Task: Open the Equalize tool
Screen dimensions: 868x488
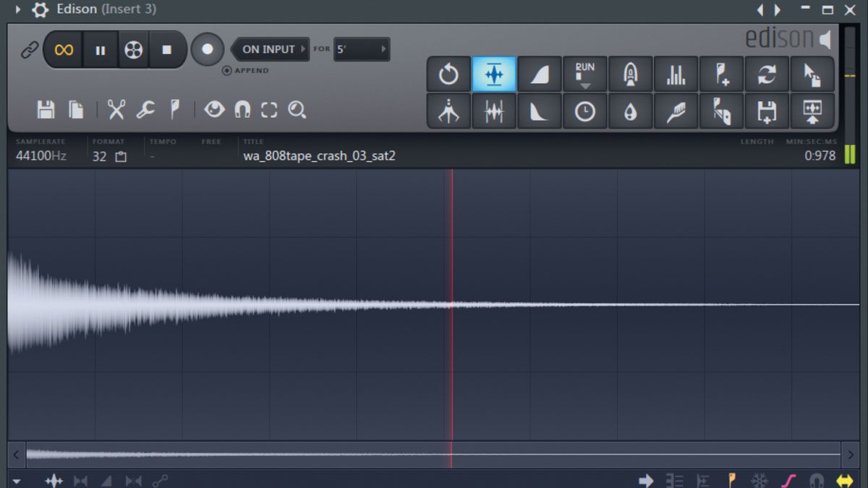Action: point(494,111)
